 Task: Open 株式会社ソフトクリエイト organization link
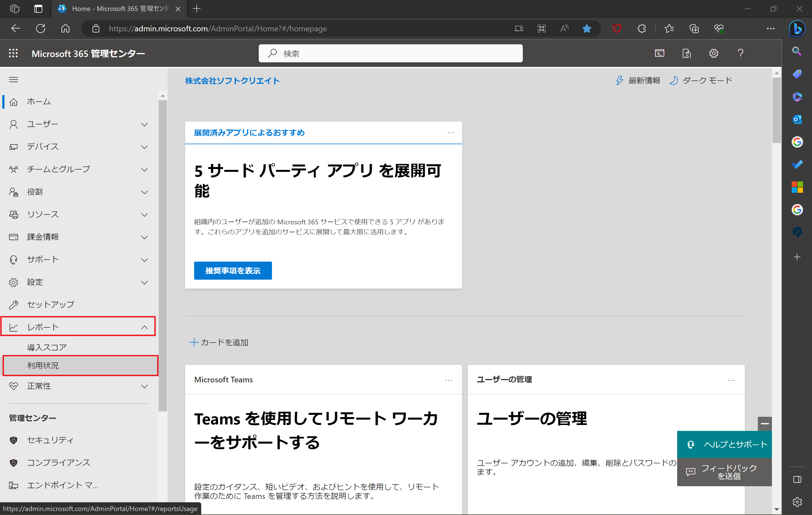pos(232,81)
